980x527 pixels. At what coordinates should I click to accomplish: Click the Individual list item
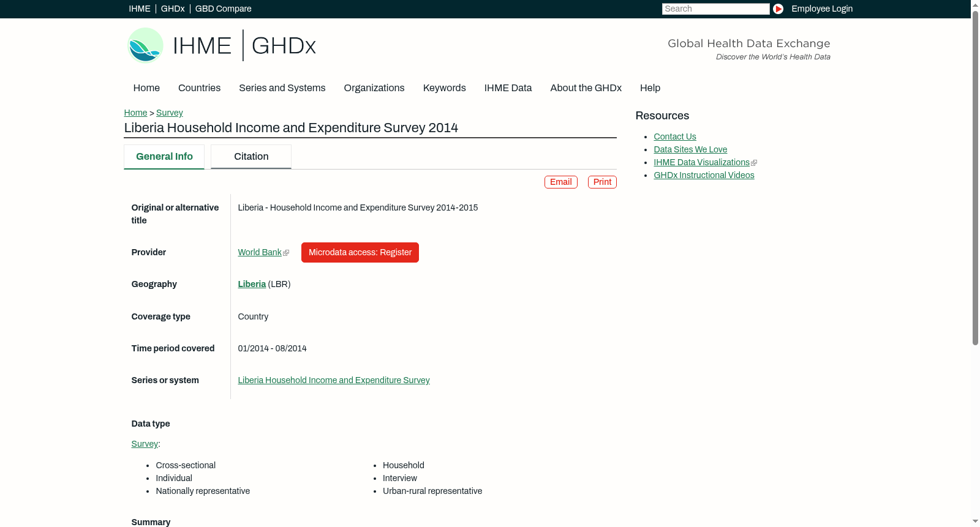(x=174, y=478)
